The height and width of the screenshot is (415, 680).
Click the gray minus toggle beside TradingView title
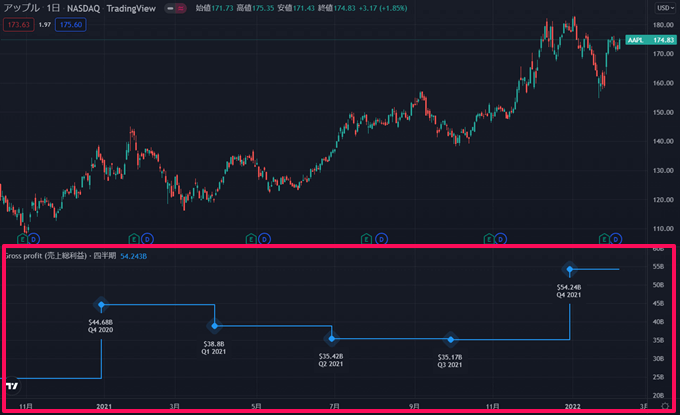click(170, 8)
